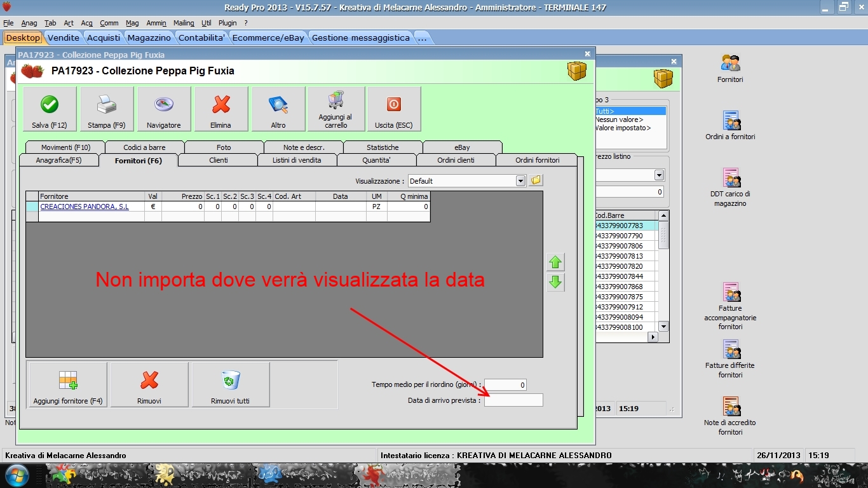Viewport: 868px width, 488px height.
Task: Open the Visualizzazione Default dropdown
Action: [x=521, y=181]
